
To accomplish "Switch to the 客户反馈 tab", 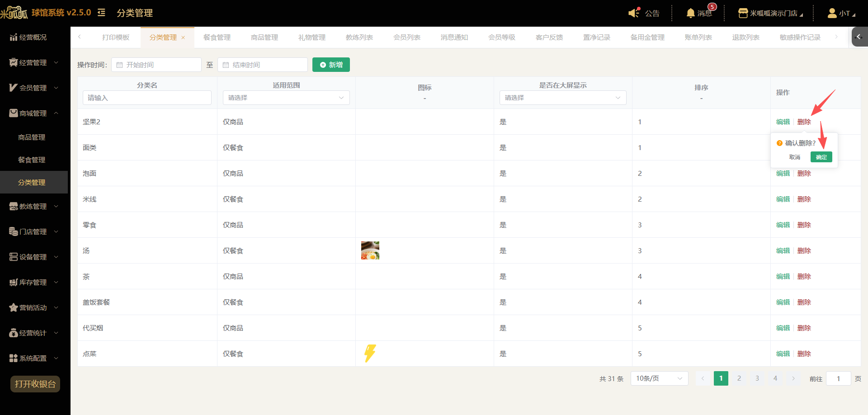I will pos(549,37).
